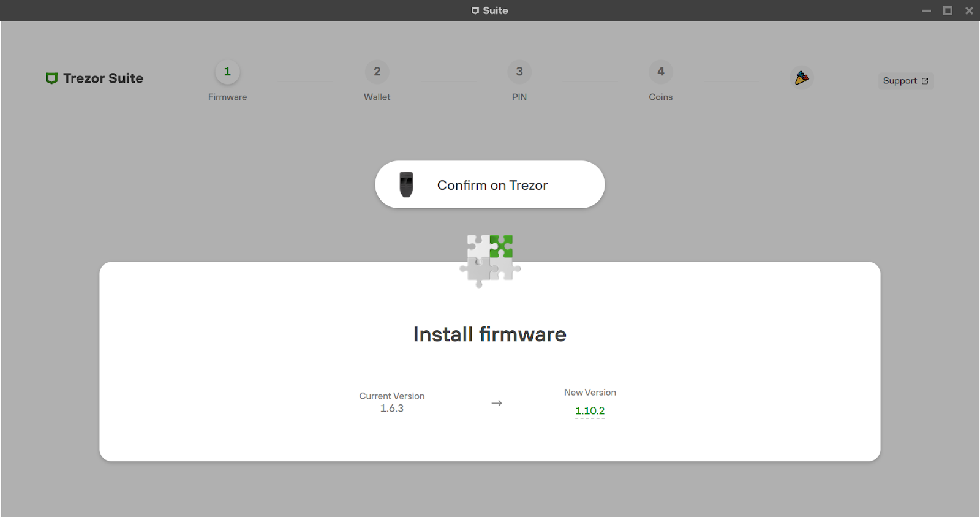Close the Suite window
Viewport: 980px width, 517px height.
point(969,10)
